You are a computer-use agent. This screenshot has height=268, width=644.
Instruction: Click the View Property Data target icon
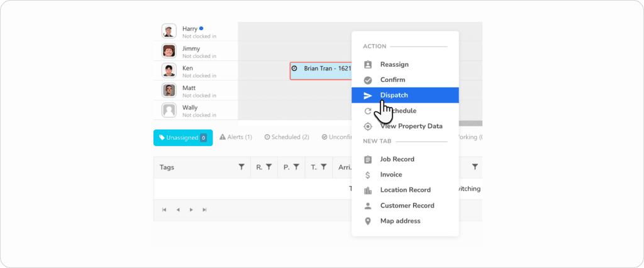pos(368,126)
